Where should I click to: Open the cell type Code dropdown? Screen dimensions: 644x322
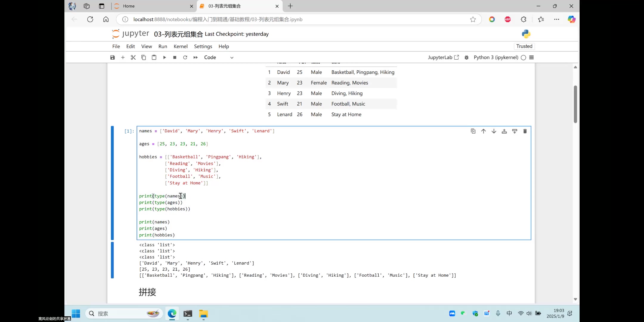[x=219, y=58]
